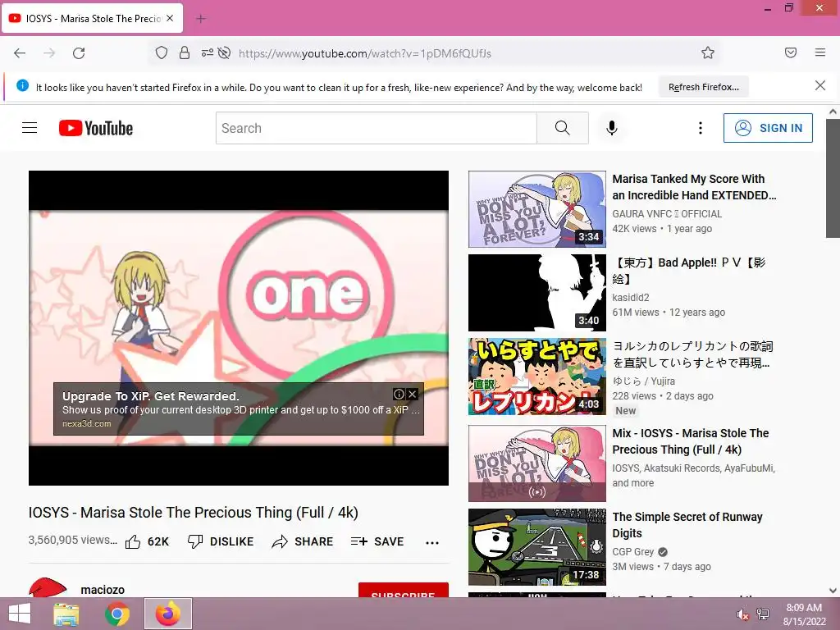Image resolution: width=840 pixels, height=630 pixels.
Task: Click the maciozo channel avatar
Action: click(48, 587)
